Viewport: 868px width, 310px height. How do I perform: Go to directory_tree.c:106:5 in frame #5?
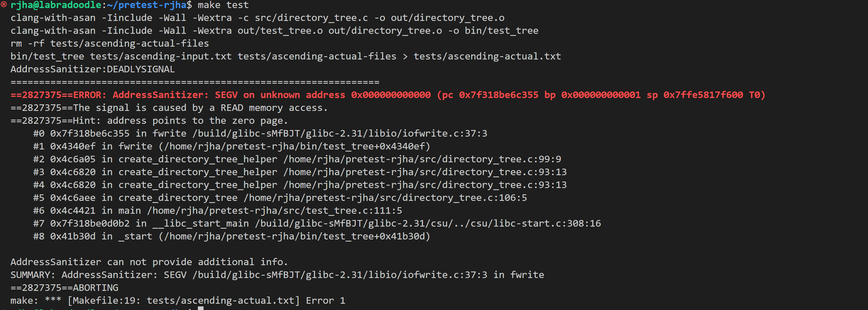tap(385, 198)
